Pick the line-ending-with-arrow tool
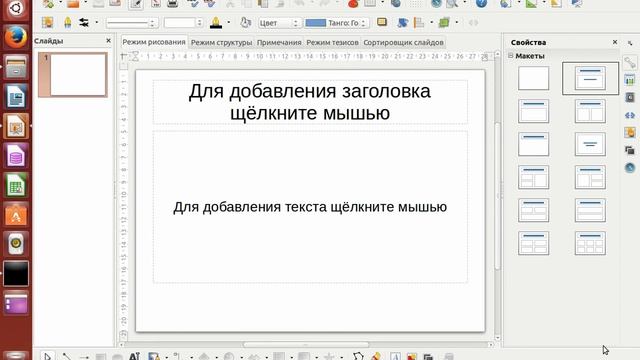Screen dimensions: 640x360 (84, 357)
